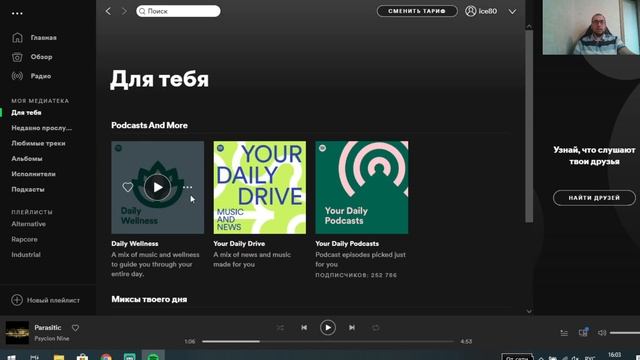Click the Spotify taskbar icon
Screen dimensions: 640x360
(153, 356)
